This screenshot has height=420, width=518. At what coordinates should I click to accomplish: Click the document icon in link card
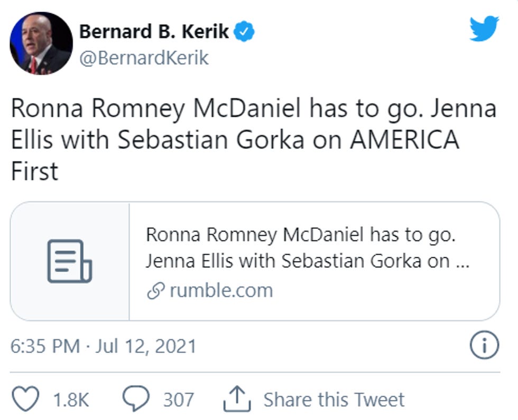tap(70, 261)
